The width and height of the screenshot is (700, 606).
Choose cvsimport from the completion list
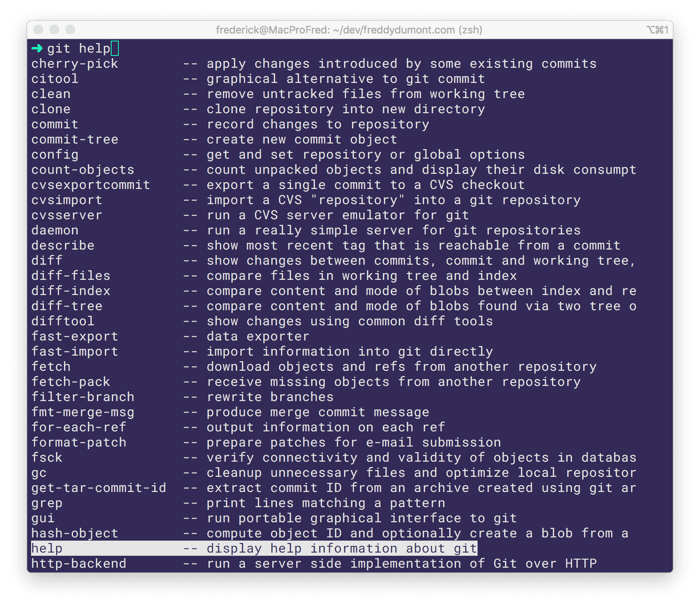click(x=67, y=200)
